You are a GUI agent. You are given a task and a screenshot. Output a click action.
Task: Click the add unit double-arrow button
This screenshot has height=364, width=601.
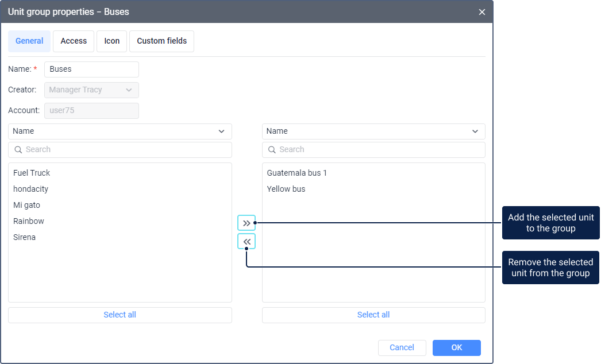coord(246,223)
